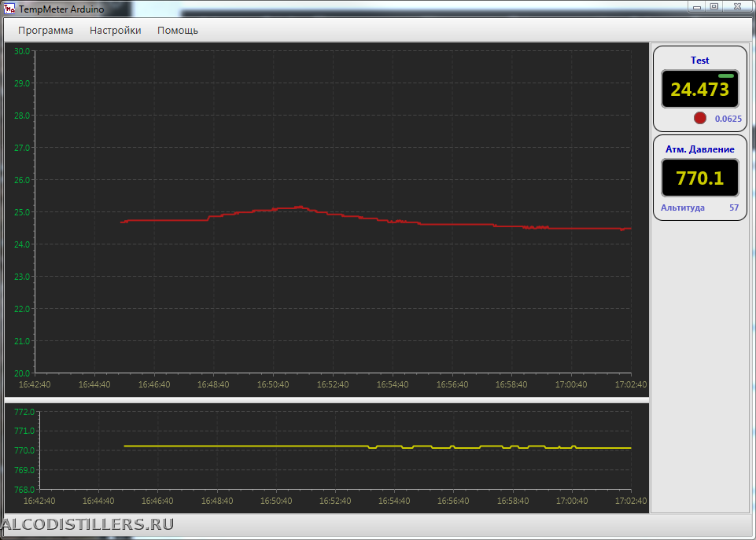Click the 0.0625 resolution value
The image size is (756, 540).
tap(728, 119)
